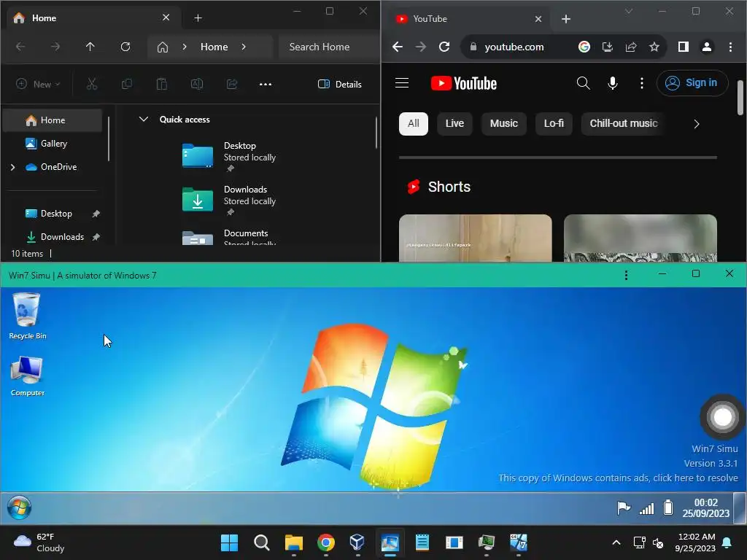Viewport: 747px width, 560px height.
Task: Go back in Chrome
Action: click(x=398, y=47)
